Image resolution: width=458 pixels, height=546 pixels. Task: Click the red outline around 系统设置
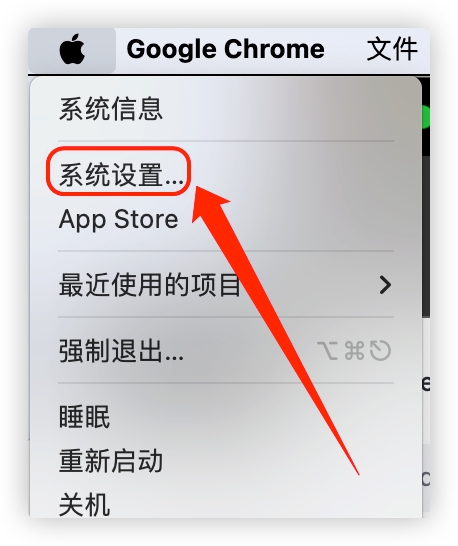pyautogui.click(x=118, y=171)
